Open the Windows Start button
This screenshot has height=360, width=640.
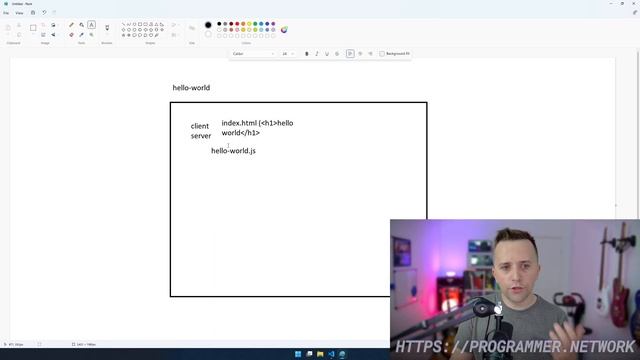(298, 354)
